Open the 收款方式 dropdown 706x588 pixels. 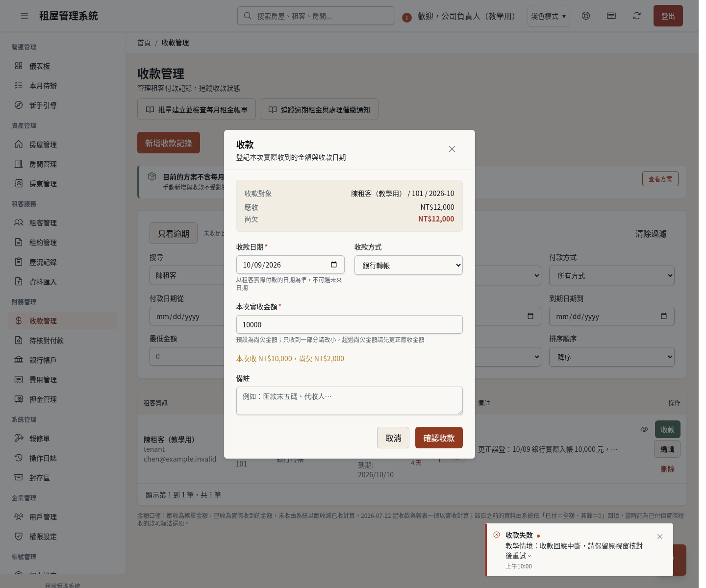(x=408, y=265)
